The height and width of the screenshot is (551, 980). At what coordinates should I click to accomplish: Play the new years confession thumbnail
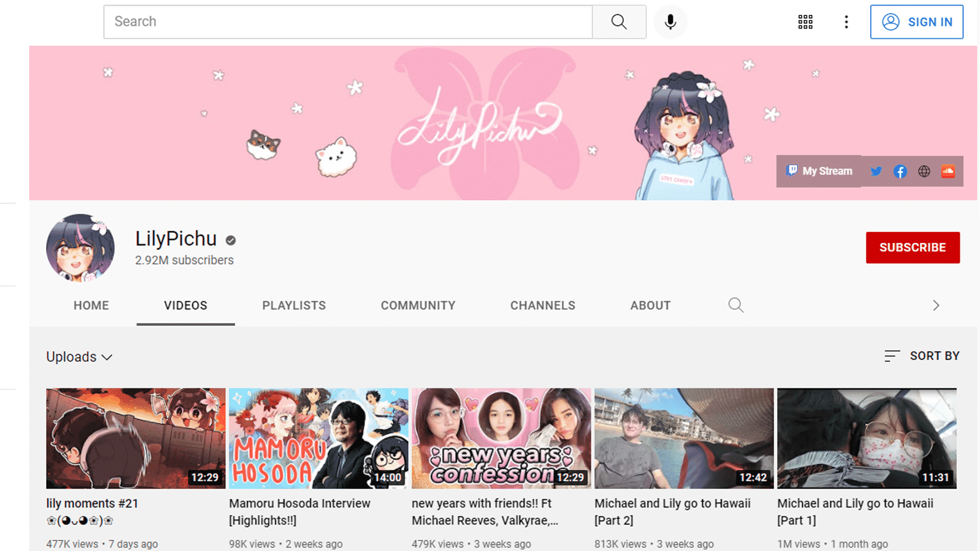pos(501,439)
